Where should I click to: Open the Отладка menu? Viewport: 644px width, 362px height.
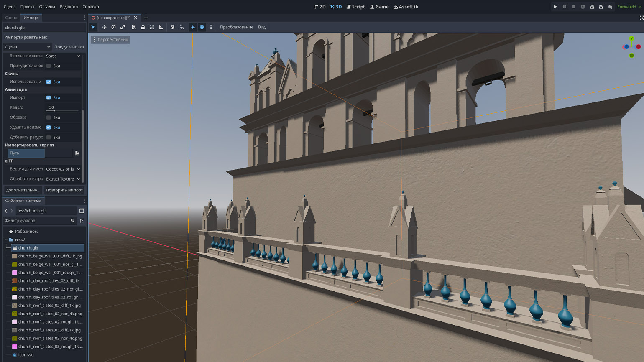tap(47, 7)
